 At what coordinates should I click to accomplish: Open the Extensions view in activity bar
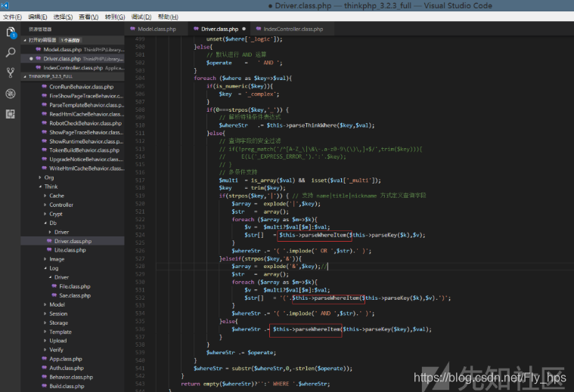(11, 114)
